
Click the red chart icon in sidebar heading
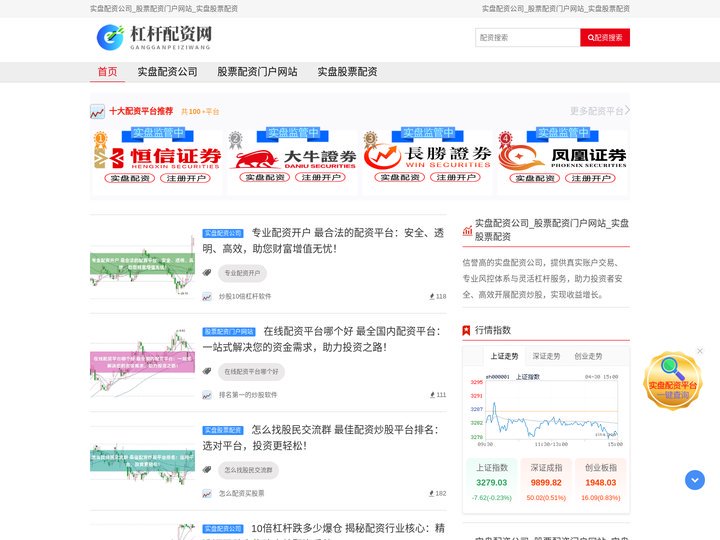pyautogui.click(x=467, y=231)
